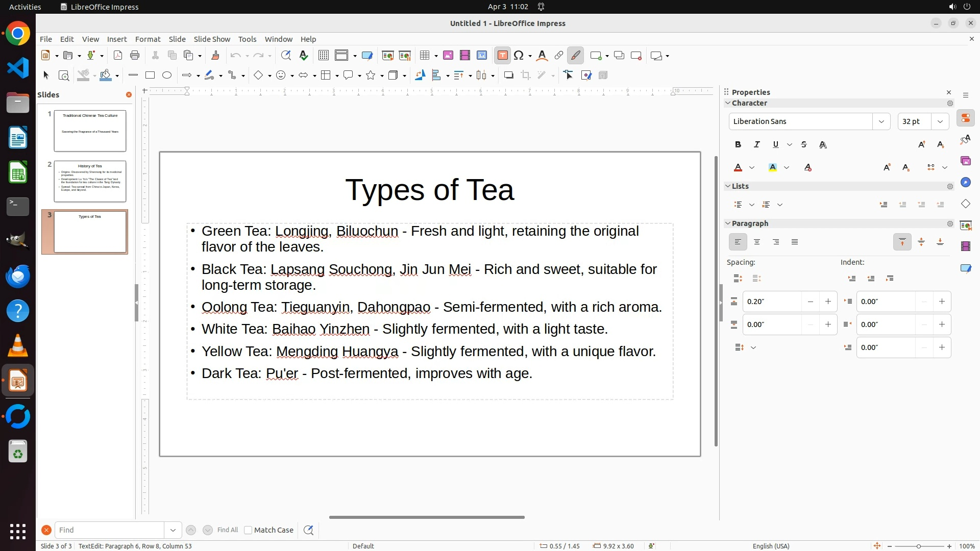Click the Shadow toggle icon in drawing toolbar
980x551 pixels.
click(508, 76)
